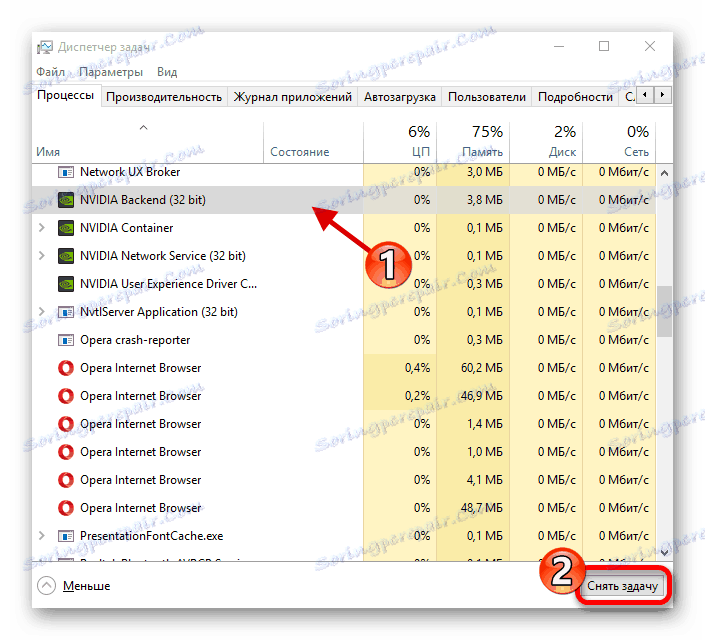Select the Opera crash-reporter process
Viewport: 705px width, 640px height.
344,340
